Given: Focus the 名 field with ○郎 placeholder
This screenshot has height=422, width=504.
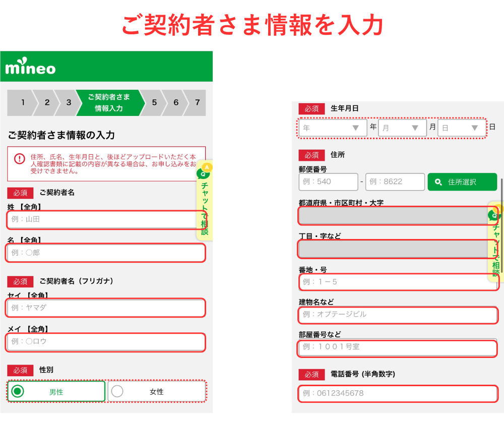Looking at the screenshot, I should (x=106, y=253).
